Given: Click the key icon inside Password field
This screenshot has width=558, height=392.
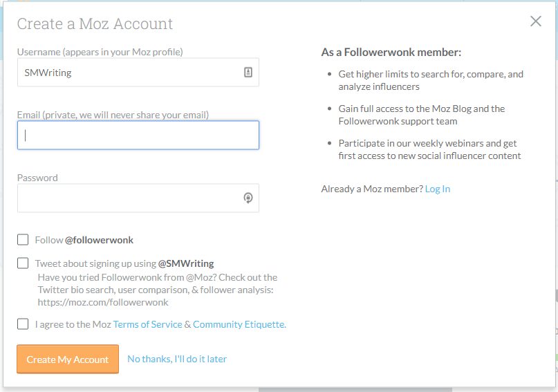Looking at the screenshot, I should click(x=248, y=198).
